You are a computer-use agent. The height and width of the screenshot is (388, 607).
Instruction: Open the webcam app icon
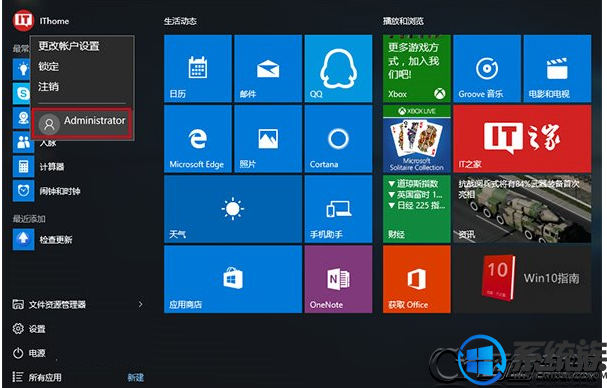[x=22, y=118]
